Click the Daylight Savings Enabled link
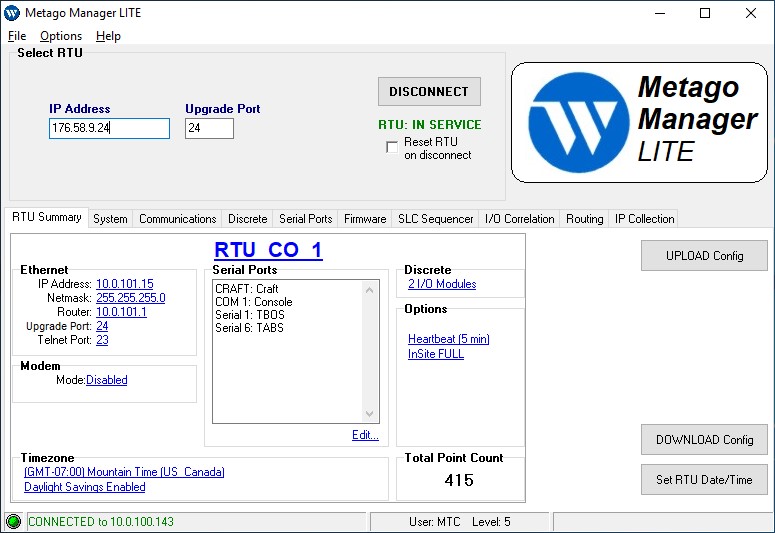Screen dimensions: 775x533 [x=85, y=487]
